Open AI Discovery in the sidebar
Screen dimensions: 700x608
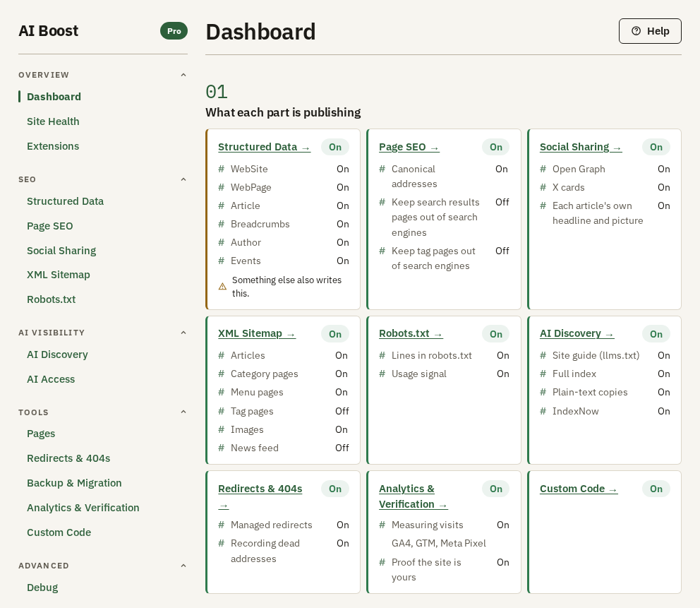pos(57,354)
